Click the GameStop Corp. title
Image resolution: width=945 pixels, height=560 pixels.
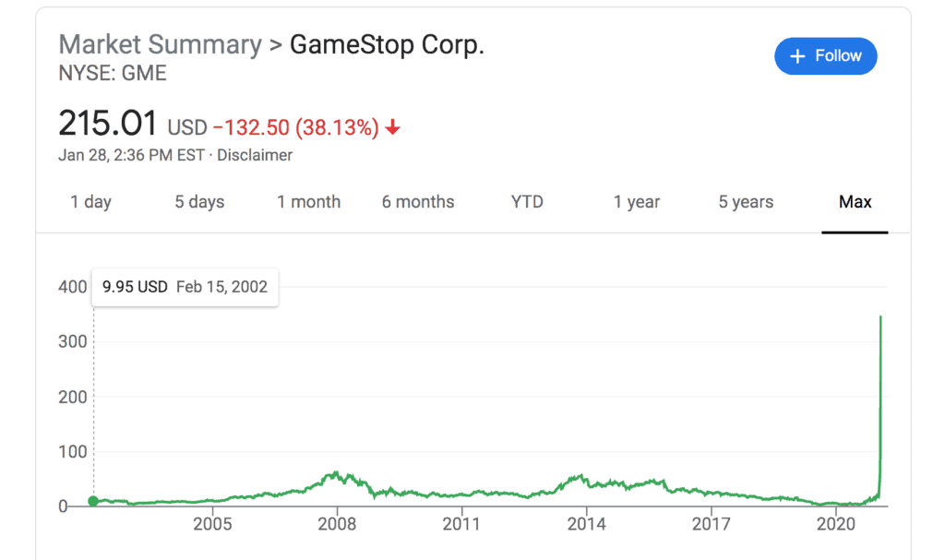tap(387, 44)
